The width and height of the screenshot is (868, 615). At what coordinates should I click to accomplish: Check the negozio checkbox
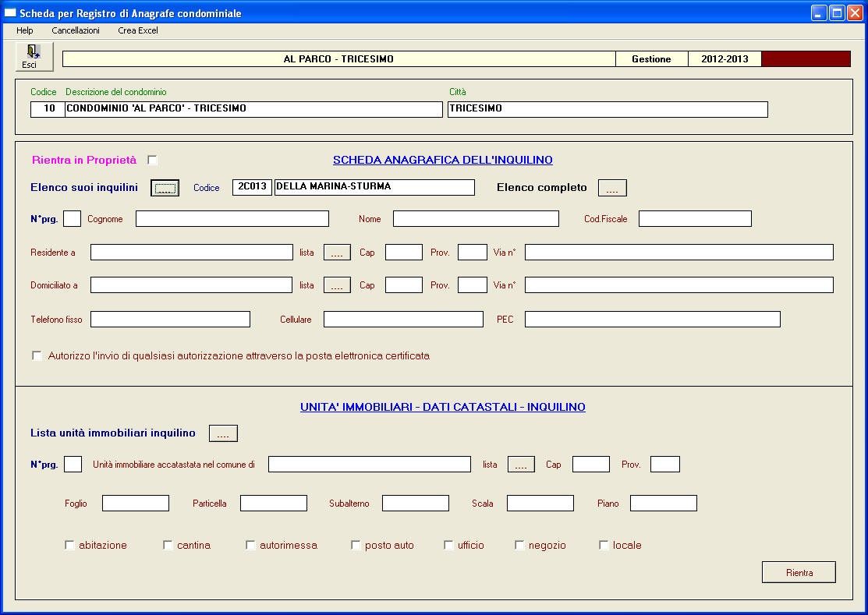519,546
